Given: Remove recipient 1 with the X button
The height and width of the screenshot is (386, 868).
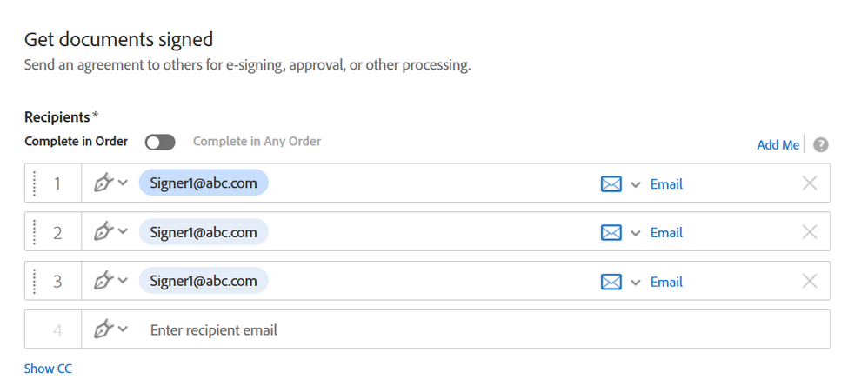Looking at the screenshot, I should 810,183.
